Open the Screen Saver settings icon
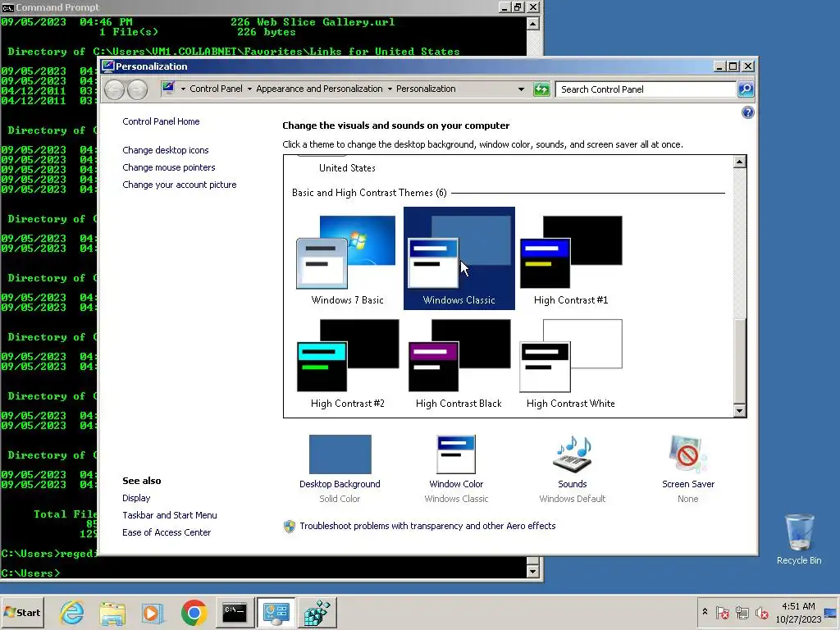This screenshot has width=840, height=630. coord(688,454)
